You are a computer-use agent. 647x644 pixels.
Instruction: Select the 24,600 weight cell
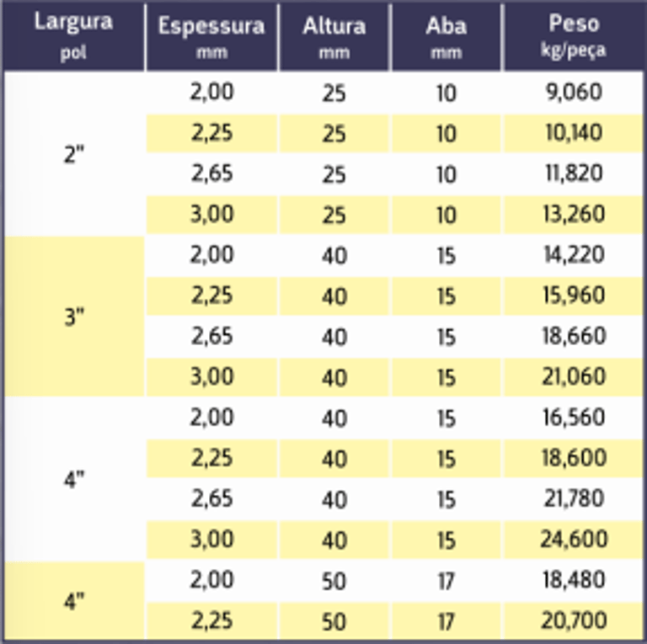click(x=573, y=540)
